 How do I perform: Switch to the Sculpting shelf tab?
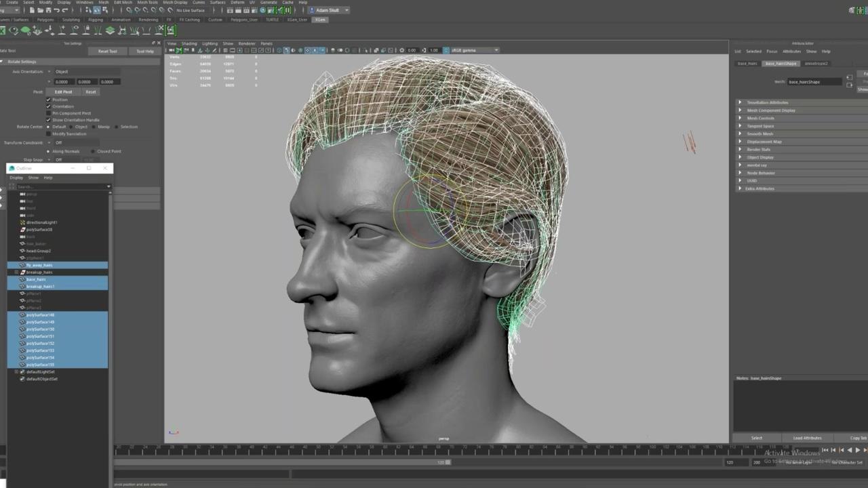coord(71,20)
